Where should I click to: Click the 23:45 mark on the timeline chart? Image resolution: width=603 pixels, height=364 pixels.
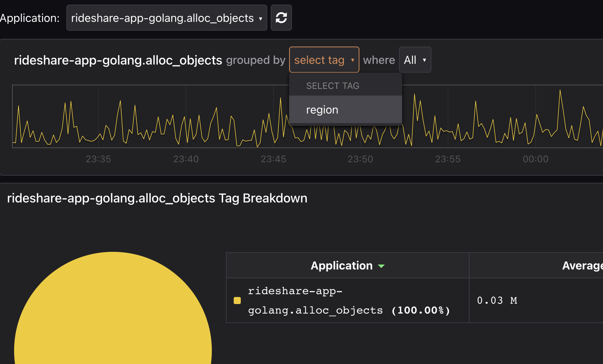coord(273,159)
